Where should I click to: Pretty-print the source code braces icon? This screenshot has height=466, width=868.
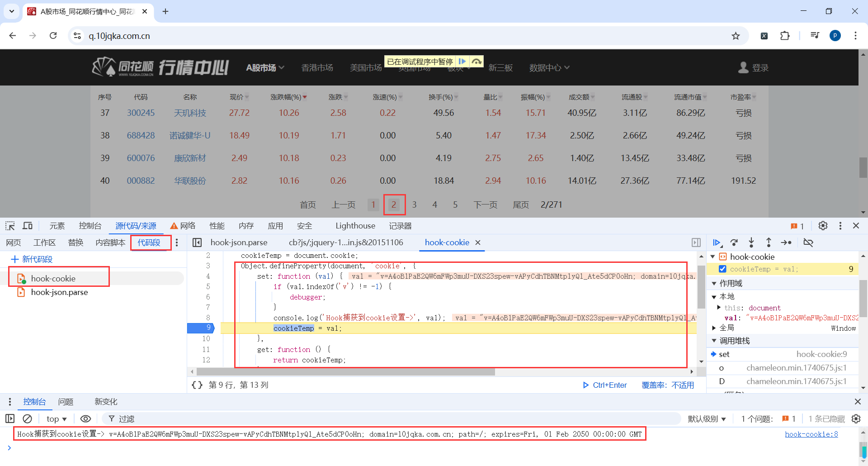(197, 385)
